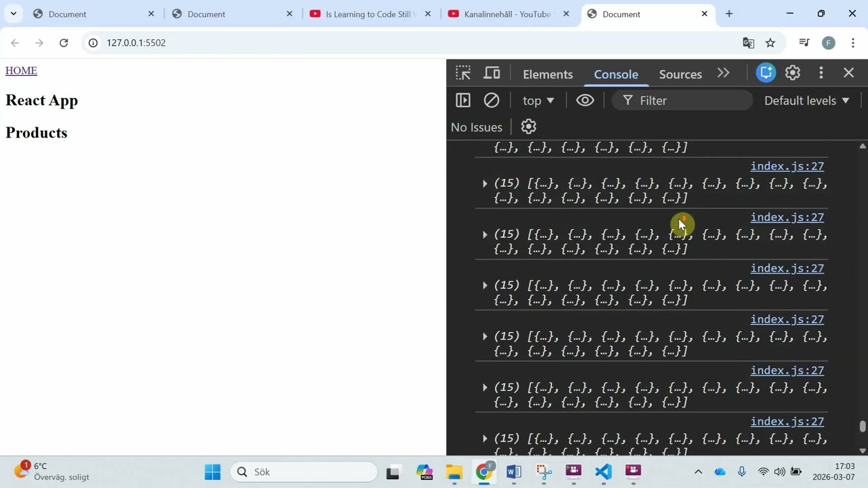Show more DevTools tabs with the double chevron
The width and height of the screenshot is (868, 488).
pyautogui.click(x=724, y=73)
